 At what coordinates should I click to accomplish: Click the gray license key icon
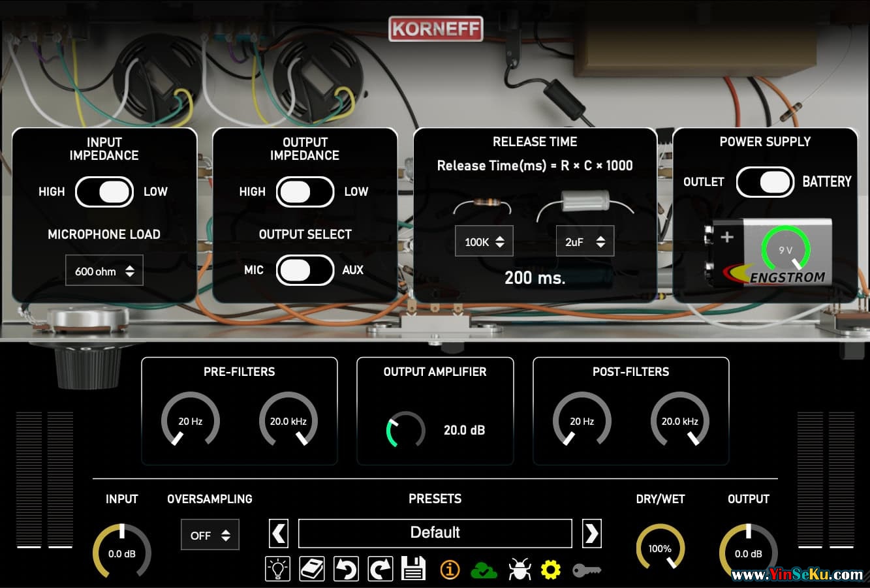[x=587, y=570]
